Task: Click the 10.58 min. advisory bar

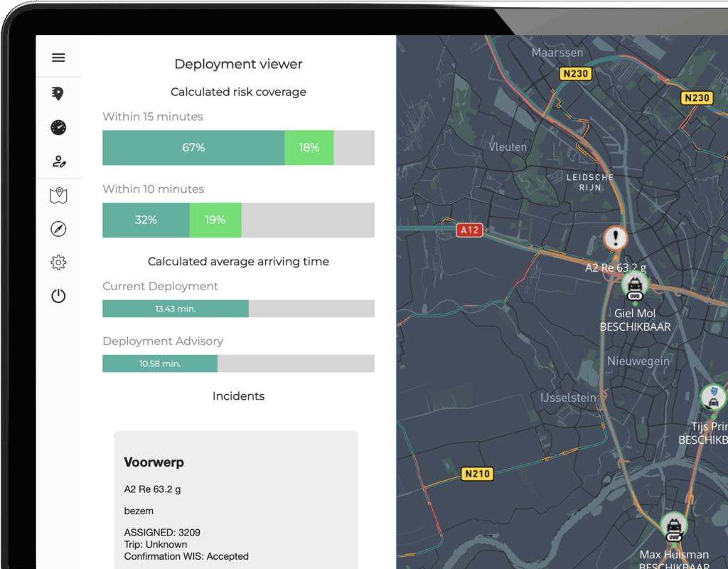Action: tap(160, 363)
